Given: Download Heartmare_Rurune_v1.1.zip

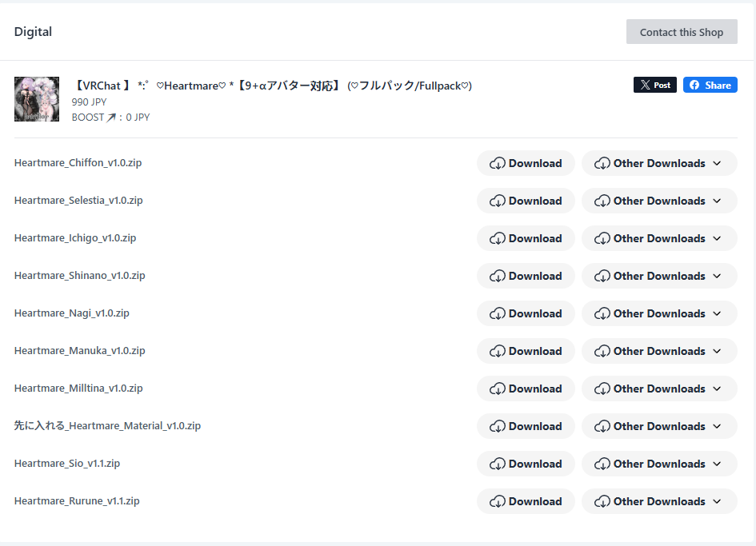Looking at the screenshot, I should (x=526, y=502).
